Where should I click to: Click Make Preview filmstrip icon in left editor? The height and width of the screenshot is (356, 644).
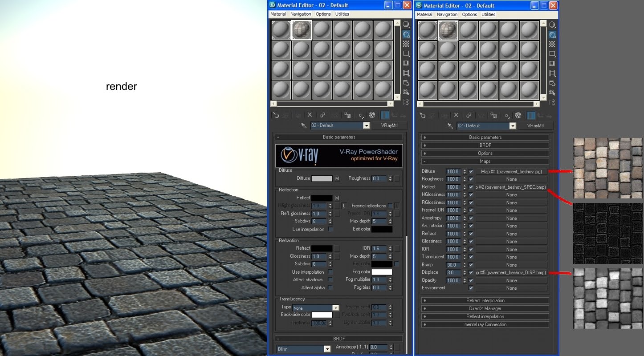[406, 73]
